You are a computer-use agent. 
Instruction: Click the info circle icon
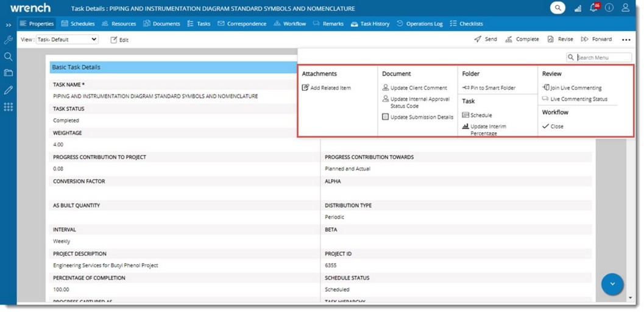coord(609,8)
